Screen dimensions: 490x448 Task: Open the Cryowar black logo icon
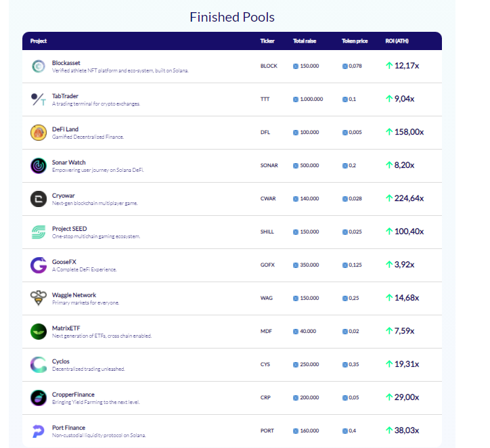[39, 199]
